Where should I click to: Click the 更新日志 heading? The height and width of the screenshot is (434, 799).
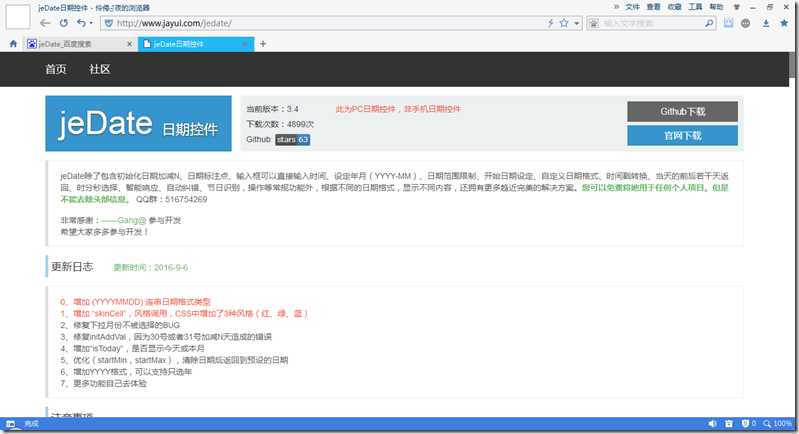point(72,266)
